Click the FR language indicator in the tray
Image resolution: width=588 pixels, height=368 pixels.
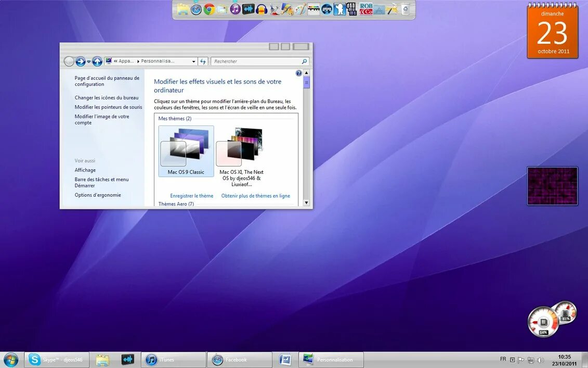point(503,359)
